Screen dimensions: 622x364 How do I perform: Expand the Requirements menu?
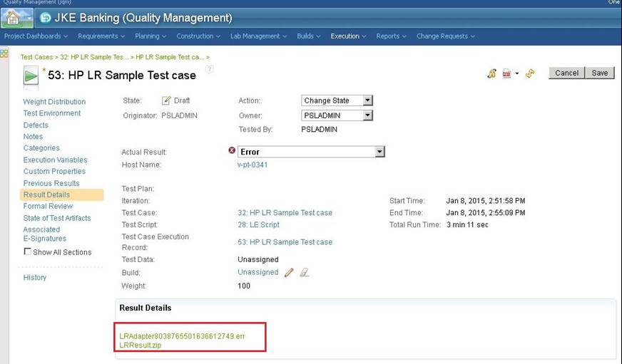click(x=101, y=36)
